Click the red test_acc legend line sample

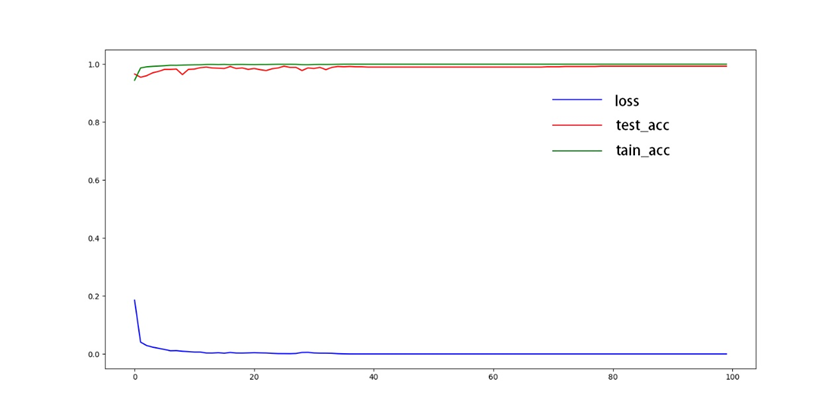click(577, 125)
